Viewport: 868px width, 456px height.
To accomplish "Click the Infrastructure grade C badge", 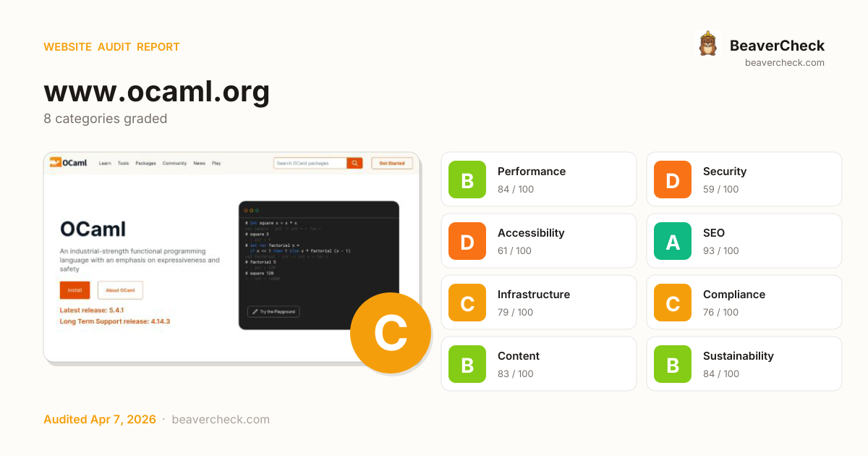I will click(x=467, y=303).
